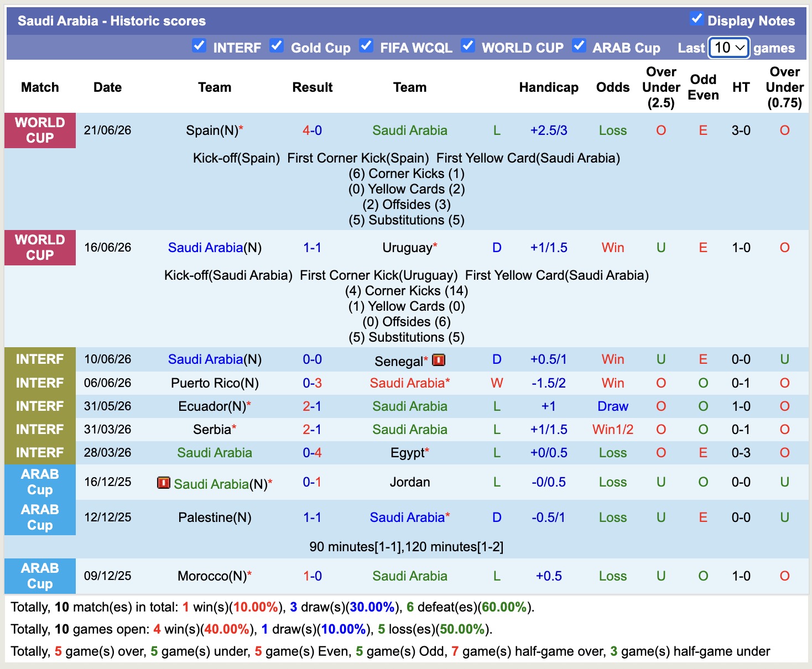Click the ARAB Cup label for 16/12/25 match
The image size is (812, 669).
(40, 482)
